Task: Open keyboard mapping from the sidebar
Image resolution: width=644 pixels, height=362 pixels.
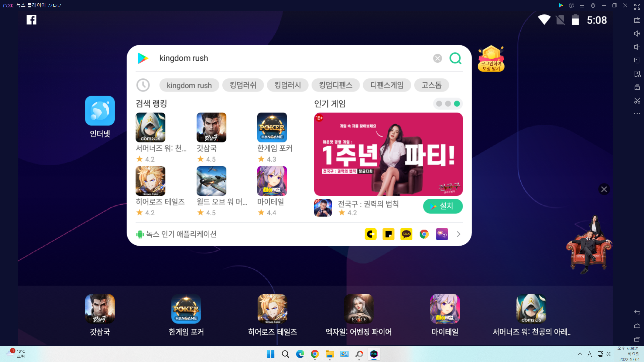Action: (x=637, y=20)
